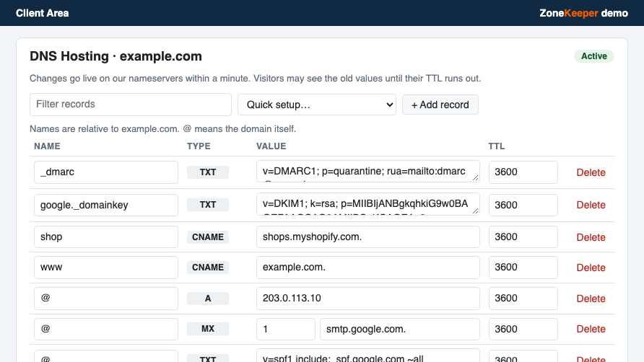Click the Active status badge

[x=594, y=56]
